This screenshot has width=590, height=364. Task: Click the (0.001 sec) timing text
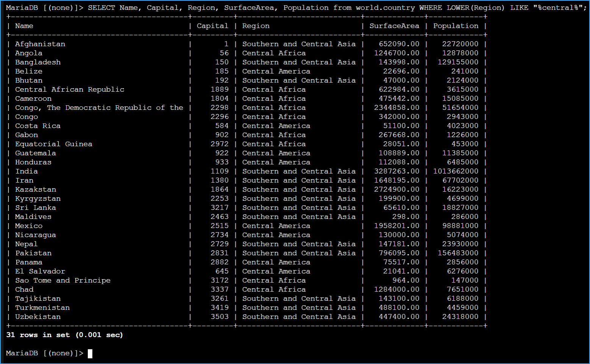tap(99, 335)
